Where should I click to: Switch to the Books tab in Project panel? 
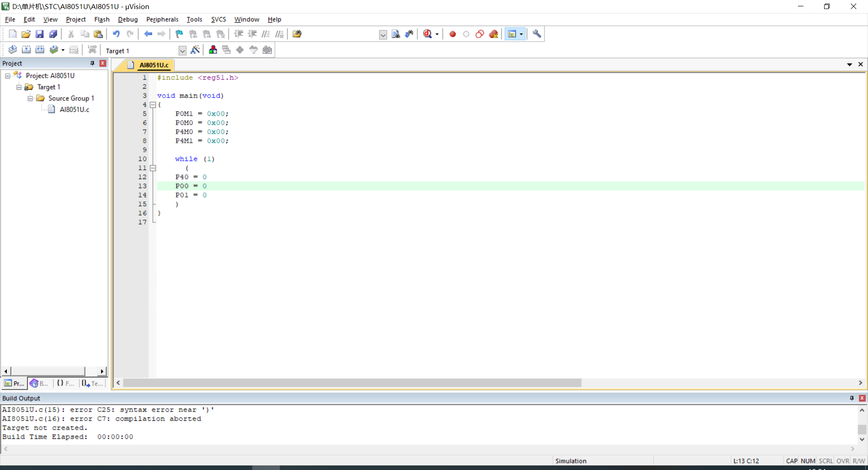(39, 383)
